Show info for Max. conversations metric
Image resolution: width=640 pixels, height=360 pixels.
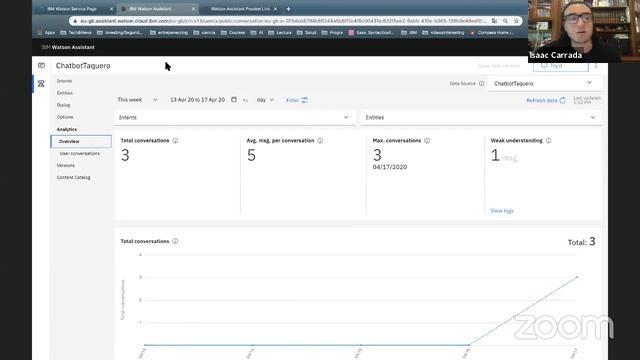[427, 140]
